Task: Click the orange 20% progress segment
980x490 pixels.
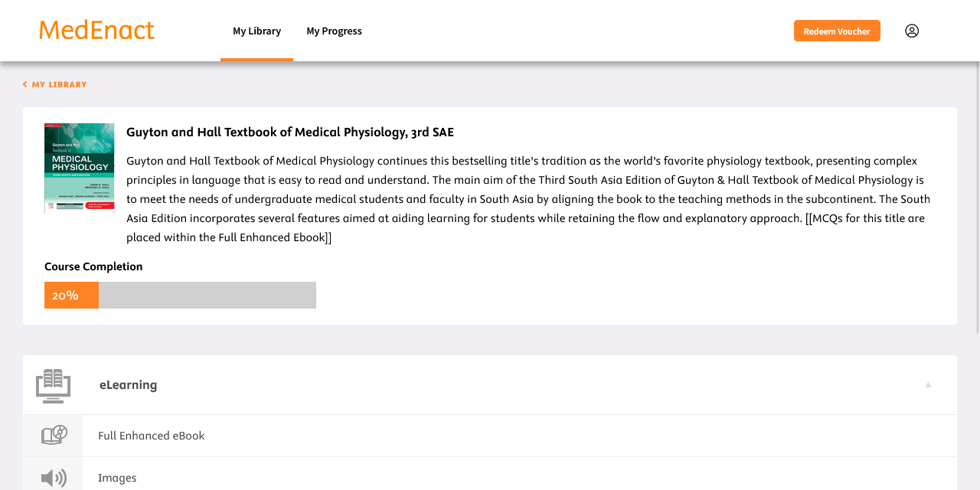Action: point(71,295)
